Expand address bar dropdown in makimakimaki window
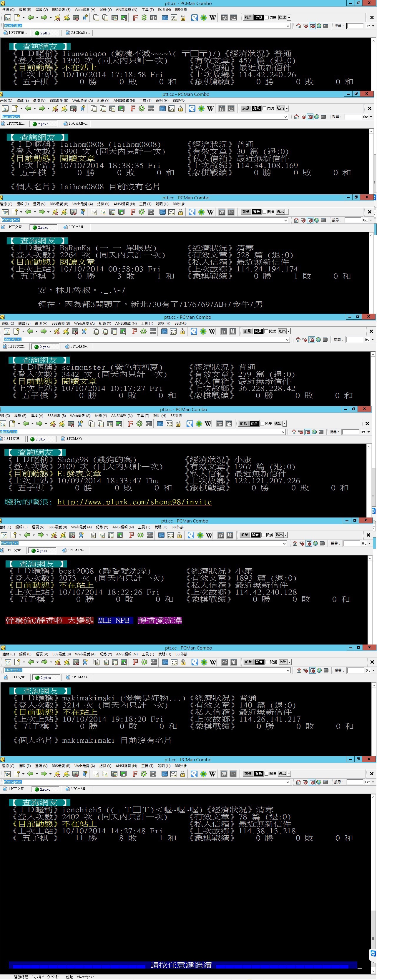 point(288,671)
